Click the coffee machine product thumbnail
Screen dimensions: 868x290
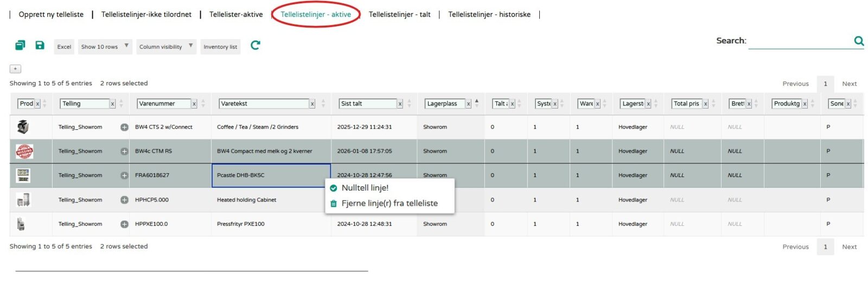coord(23,127)
